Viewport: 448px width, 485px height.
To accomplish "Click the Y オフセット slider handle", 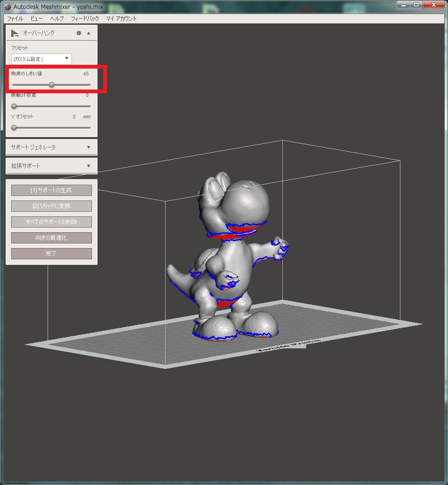I will tap(14, 127).
